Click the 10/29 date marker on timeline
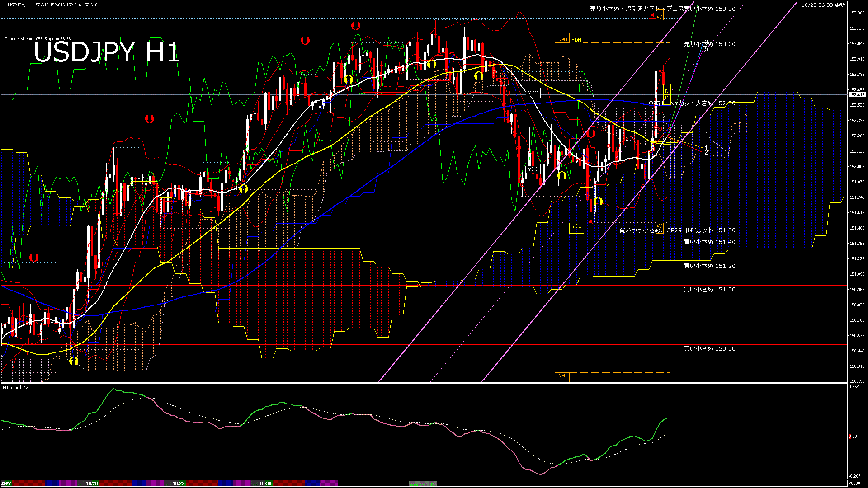The width and height of the screenshot is (868, 488). pyautogui.click(x=179, y=483)
